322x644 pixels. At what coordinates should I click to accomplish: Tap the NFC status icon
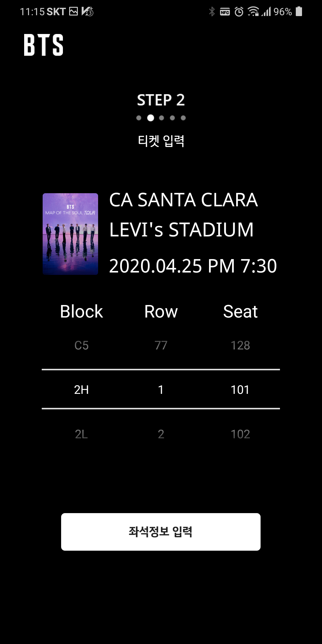(x=225, y=12)
